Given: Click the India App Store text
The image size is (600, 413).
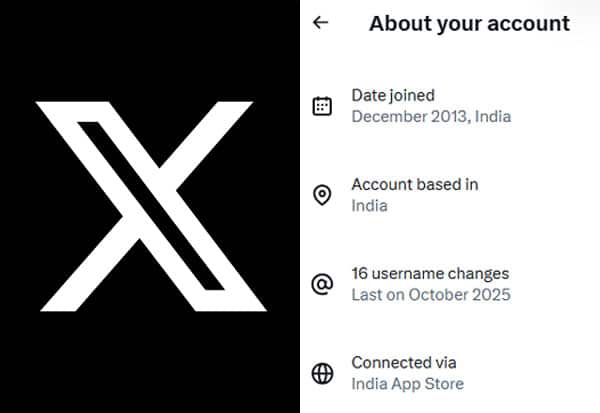Looking at the screenshot, I should click(x=407, y=384).
